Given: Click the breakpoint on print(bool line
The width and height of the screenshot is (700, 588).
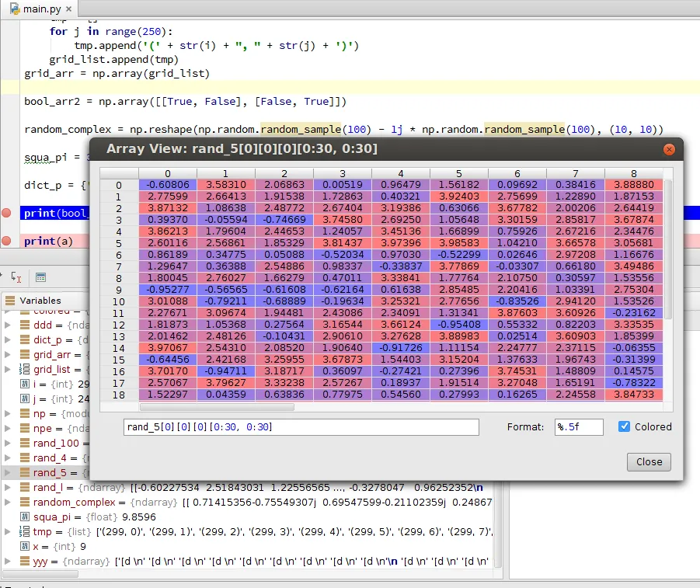Looking at the screenshot, I should pyautogui.click(x=7, y=213).
